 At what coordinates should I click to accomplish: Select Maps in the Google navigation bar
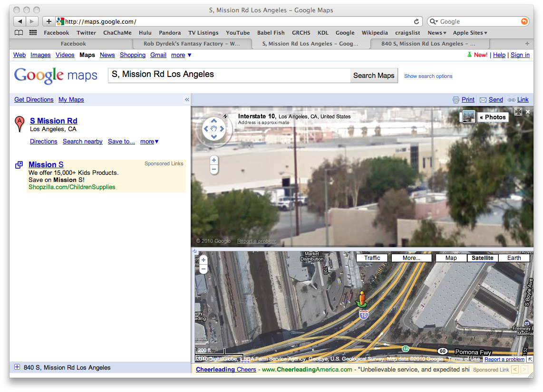[x=87, y=55]
